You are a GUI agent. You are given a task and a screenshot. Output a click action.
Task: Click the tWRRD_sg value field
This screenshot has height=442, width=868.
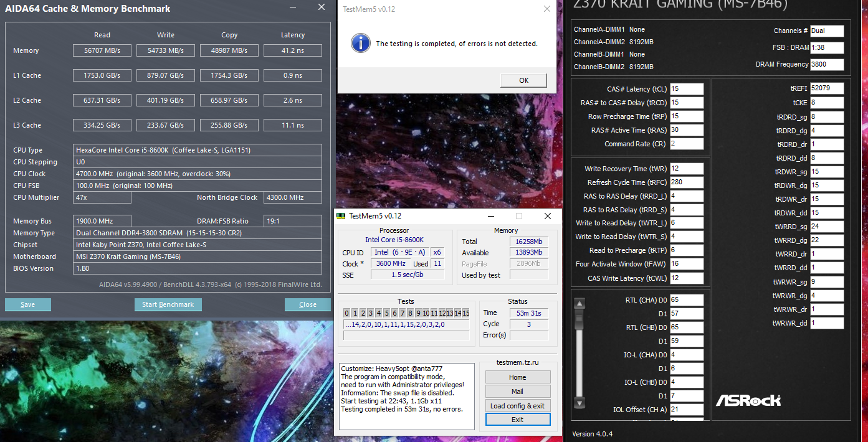pyautogui.click(x=827, y=227)
